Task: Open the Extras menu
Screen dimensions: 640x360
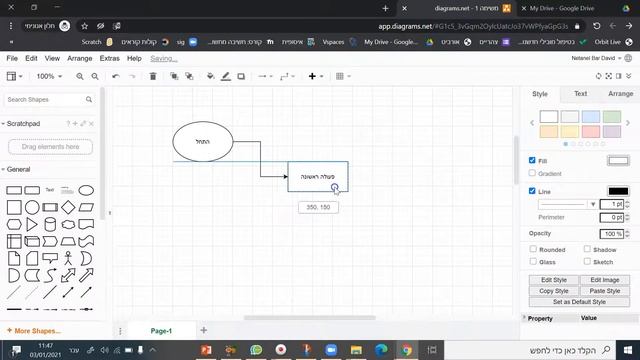Action: (109, 58)
